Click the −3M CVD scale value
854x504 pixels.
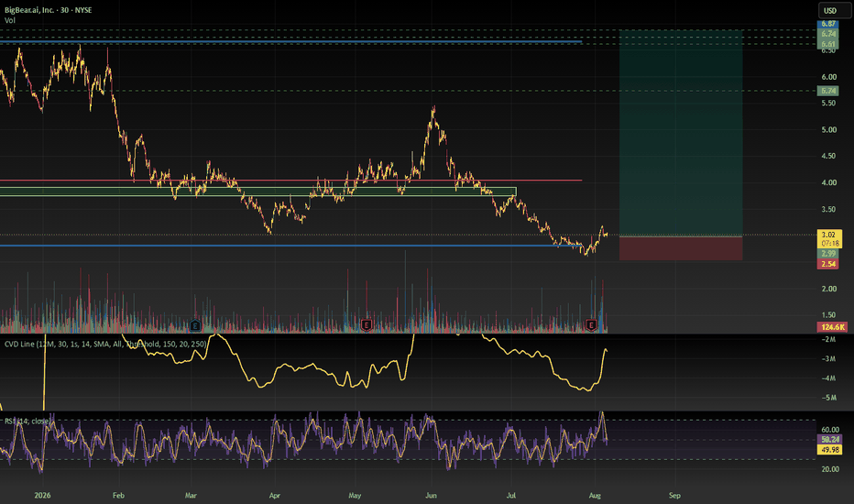pyautogui.click(x=828, y=358)
